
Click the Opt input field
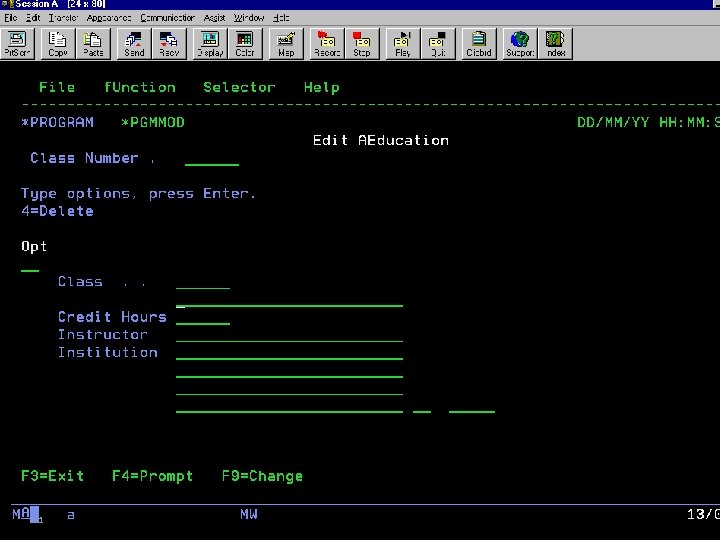coord(30,265)
